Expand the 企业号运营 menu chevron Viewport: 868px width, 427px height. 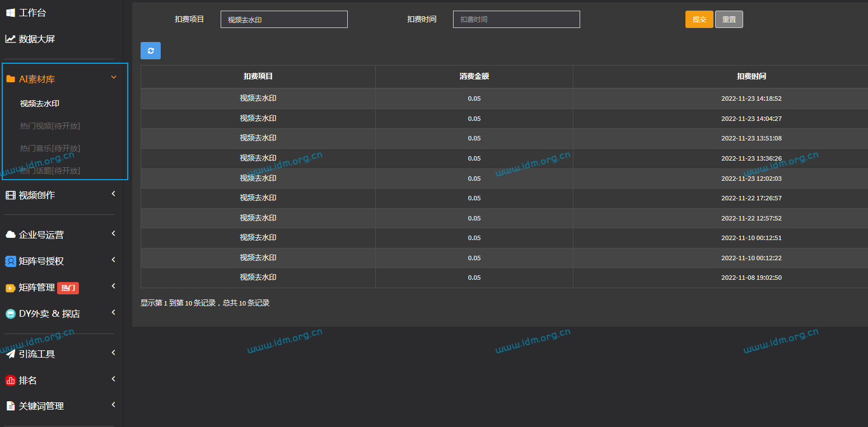pyautogui.click(x=114, y=233)
